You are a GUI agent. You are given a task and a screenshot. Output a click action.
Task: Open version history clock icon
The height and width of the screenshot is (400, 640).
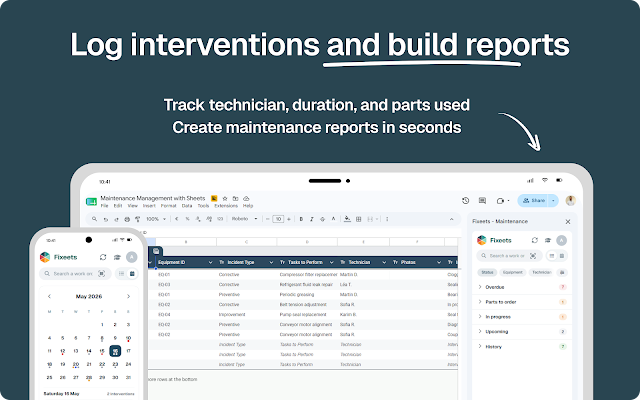(465, 200)
